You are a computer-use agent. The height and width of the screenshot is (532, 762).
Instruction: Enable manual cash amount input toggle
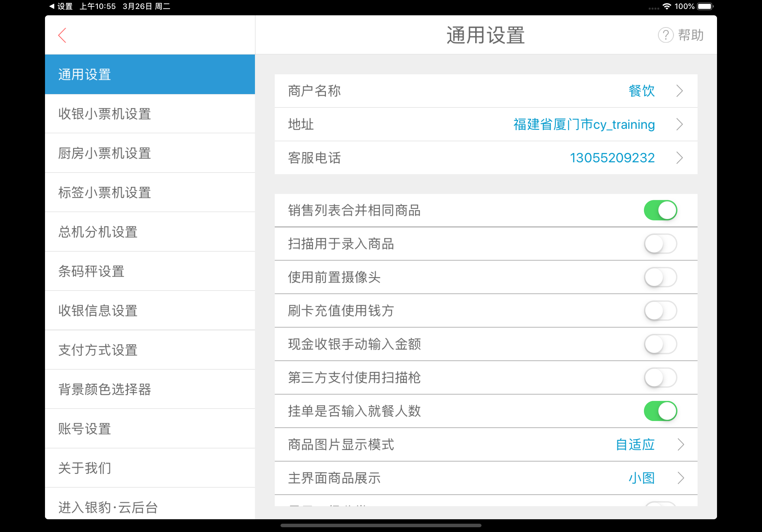pos(660,344)
